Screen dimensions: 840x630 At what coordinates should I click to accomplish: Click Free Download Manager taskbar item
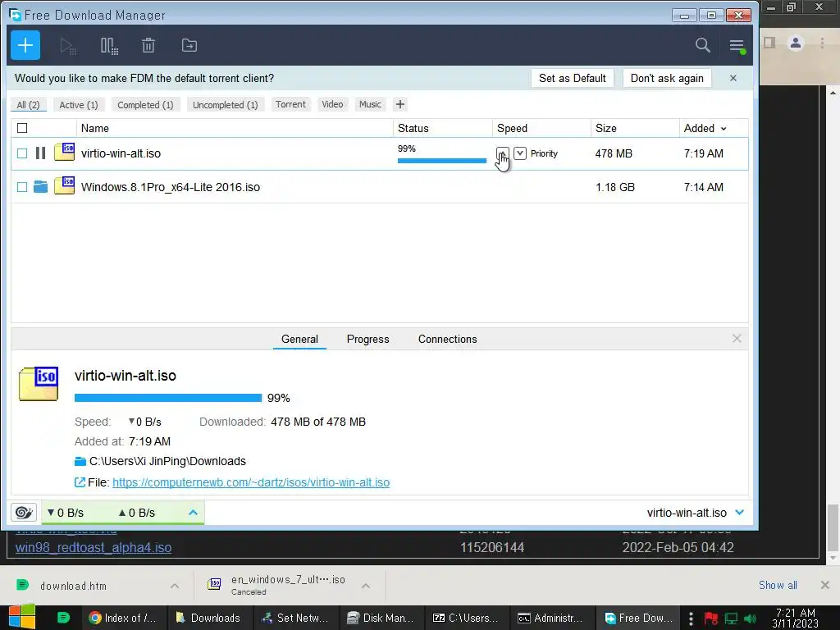pos(638,618)
